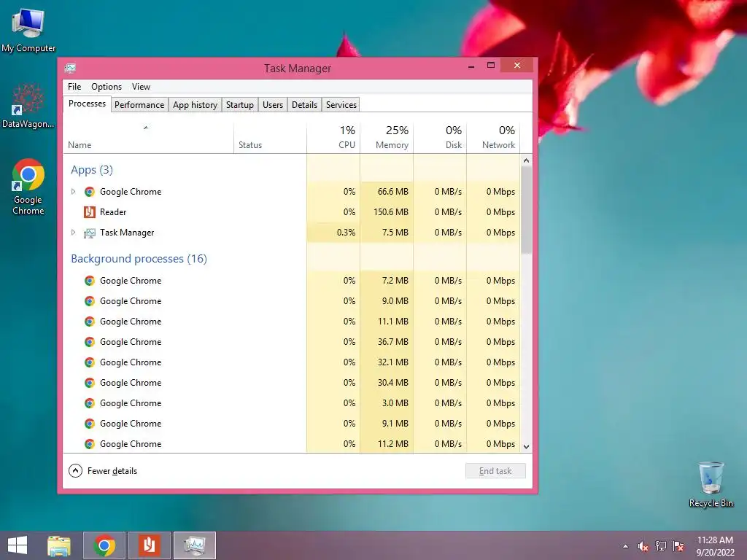This screenshot has width=747, height=560.
Task: Click the scroll up arrow in process list
Action: [x=526, y=160]
